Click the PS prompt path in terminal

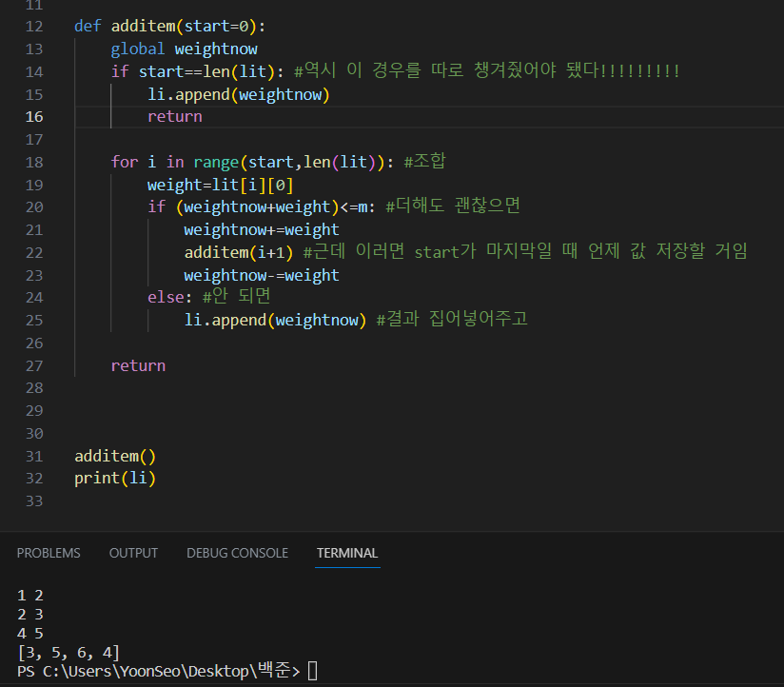click(158, 671)
